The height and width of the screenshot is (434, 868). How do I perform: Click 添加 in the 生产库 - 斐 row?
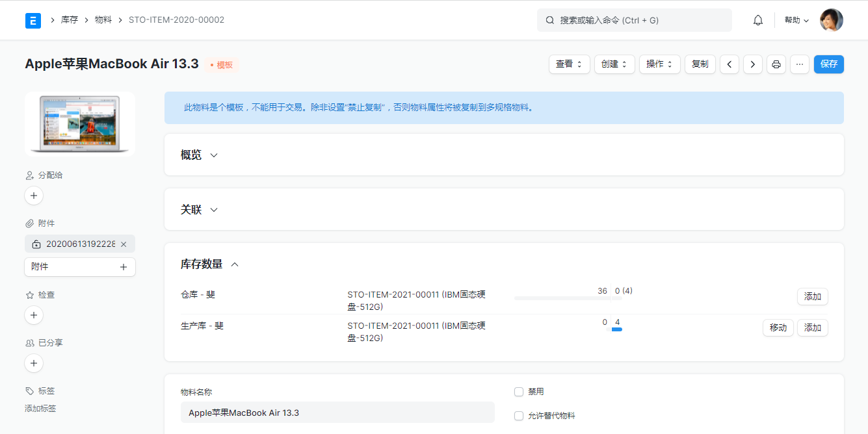click(x=813, y=327)
